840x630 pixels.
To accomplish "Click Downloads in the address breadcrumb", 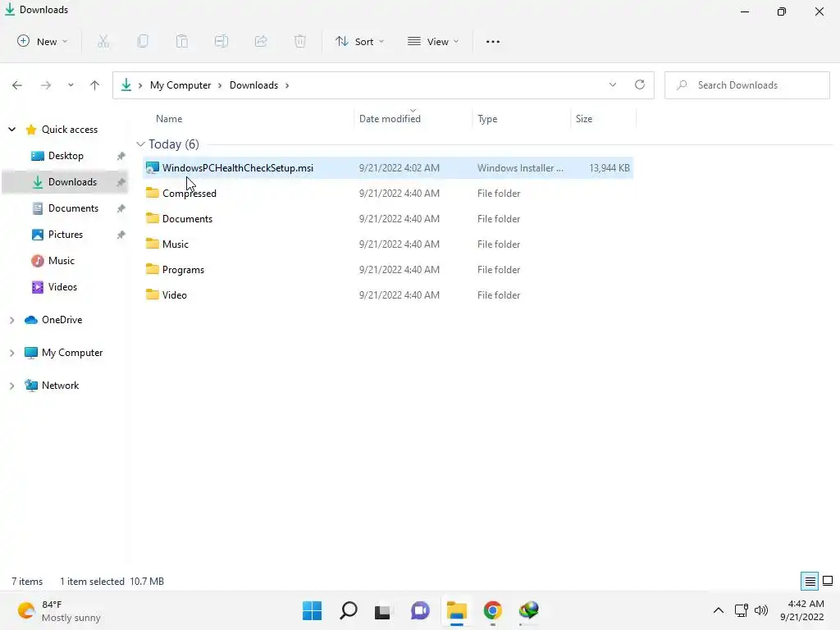I will (x=254, y=85).
